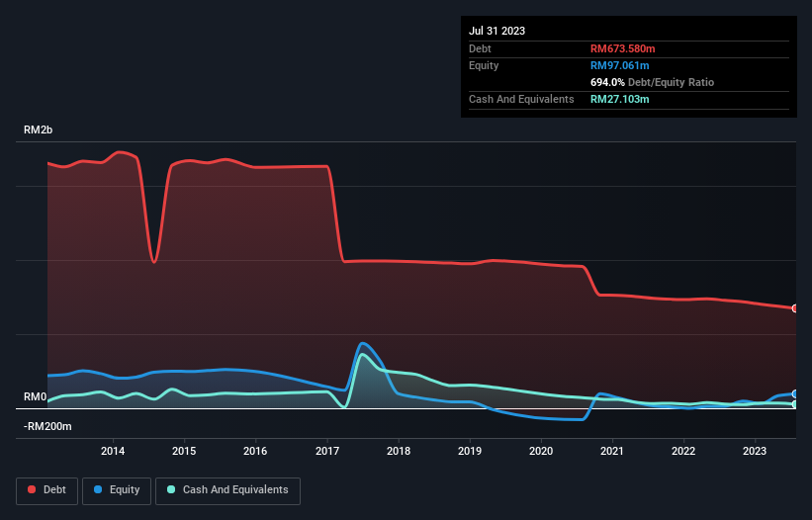The width and height of the screenshot is (812, 520).
Task: Click the 2018 x-axis label
Action: tap(399, 451)
